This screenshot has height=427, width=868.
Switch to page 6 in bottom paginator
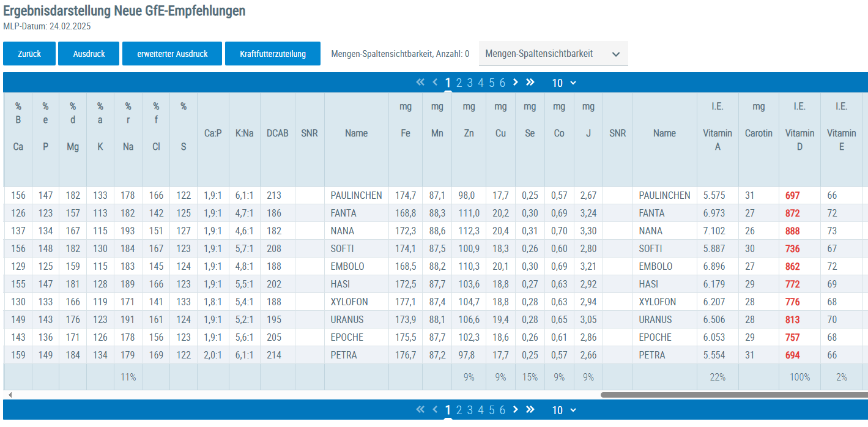[x=502, y=410]
